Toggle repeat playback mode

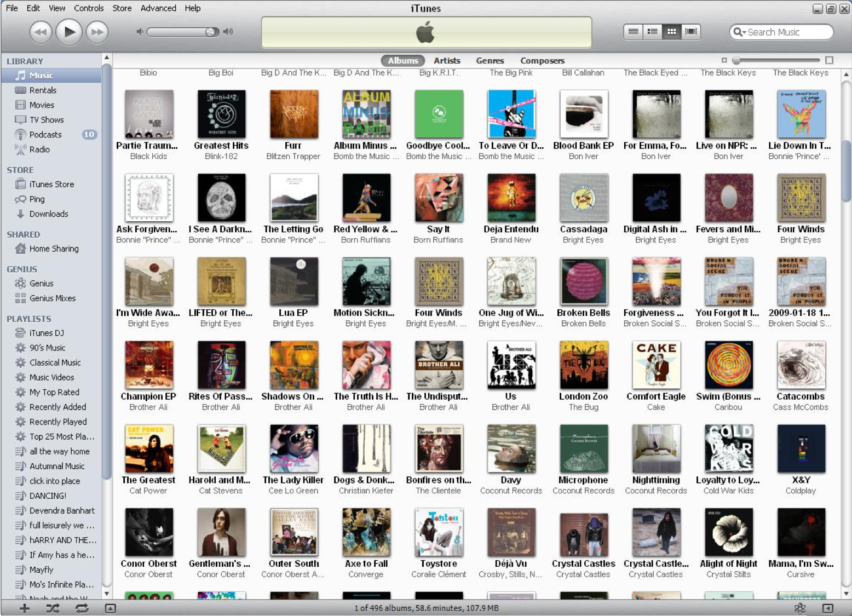point(82,608)
